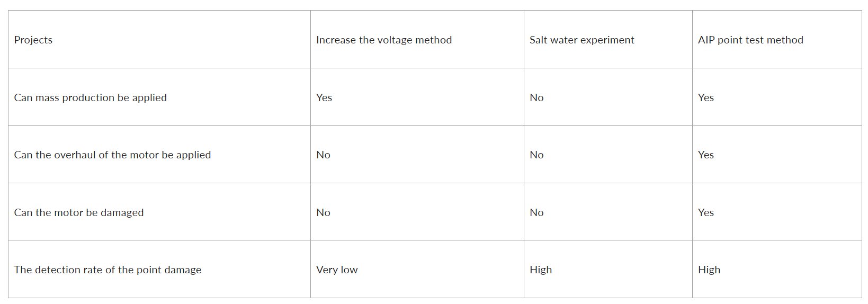The image size is (868, 304).
Task: Select No under Salt water for motor damaged
Action: [x=536, y=212]
